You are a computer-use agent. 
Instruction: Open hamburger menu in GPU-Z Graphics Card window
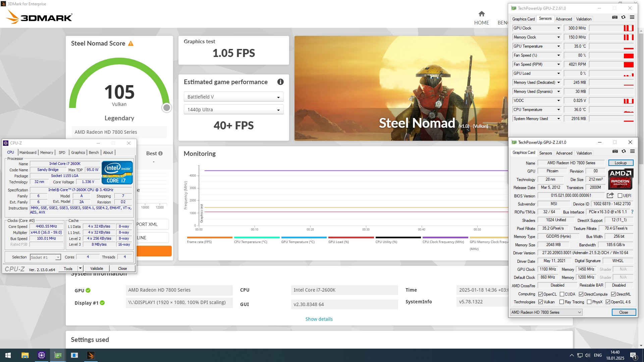(x=632, y=151)
